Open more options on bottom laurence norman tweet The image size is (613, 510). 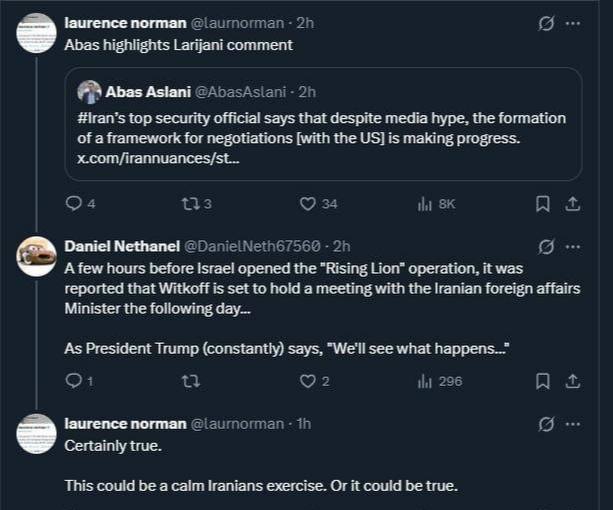coord(573,424)
